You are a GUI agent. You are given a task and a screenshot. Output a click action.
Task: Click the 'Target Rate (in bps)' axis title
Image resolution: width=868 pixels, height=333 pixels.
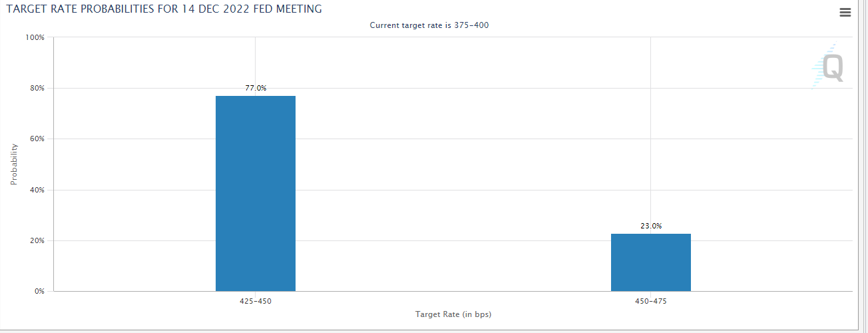pos(453,314)
